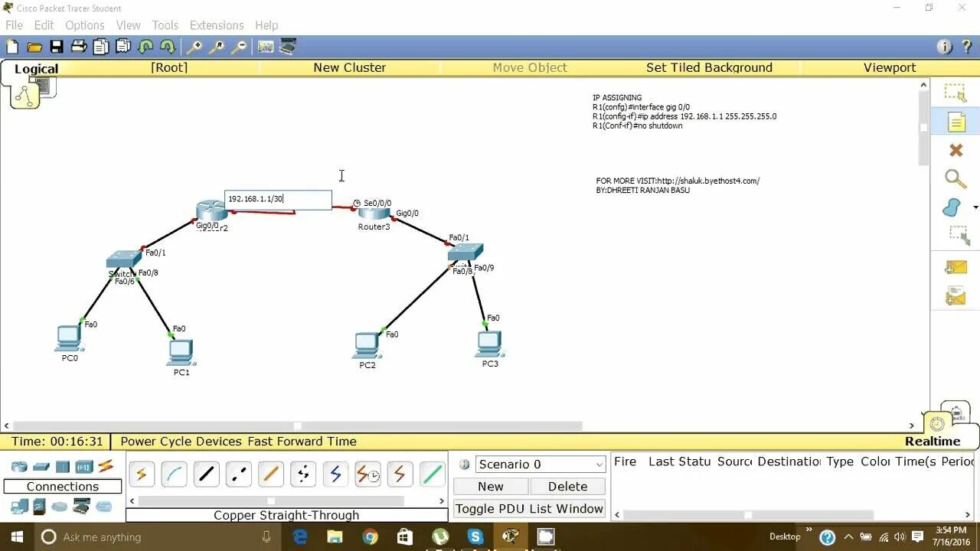
Task: Select the Wireless Devices category
Action: click(84, 467)
